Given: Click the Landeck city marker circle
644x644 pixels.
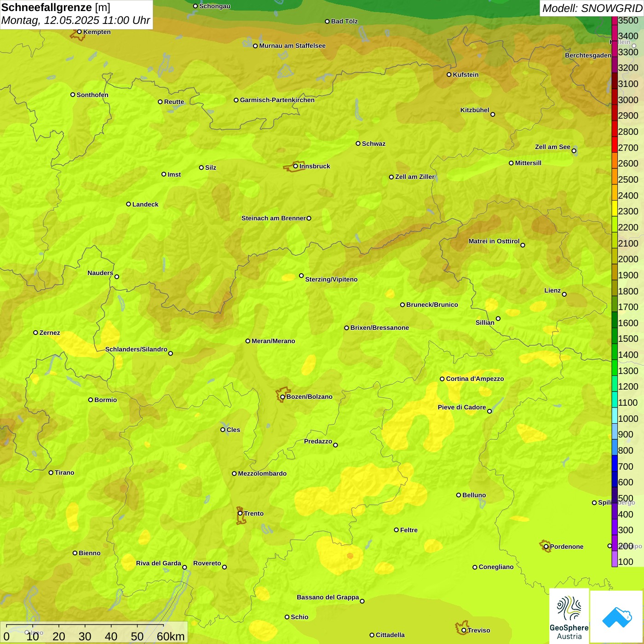Looking at the screenshot, I should [128, 204].
